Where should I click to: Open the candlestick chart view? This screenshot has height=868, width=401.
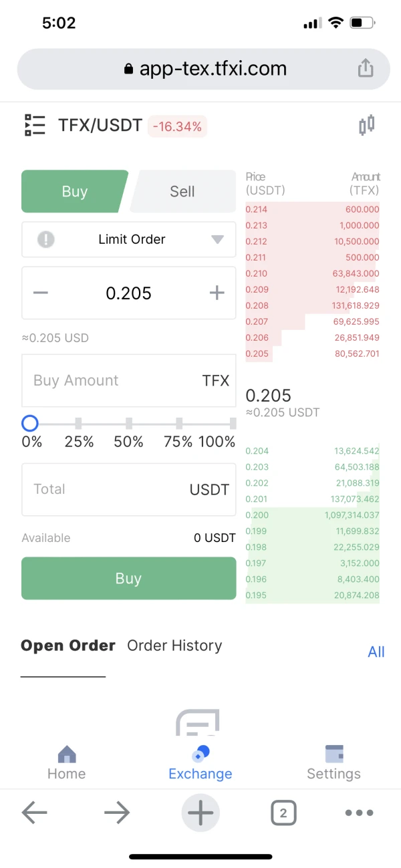[366, 125]
